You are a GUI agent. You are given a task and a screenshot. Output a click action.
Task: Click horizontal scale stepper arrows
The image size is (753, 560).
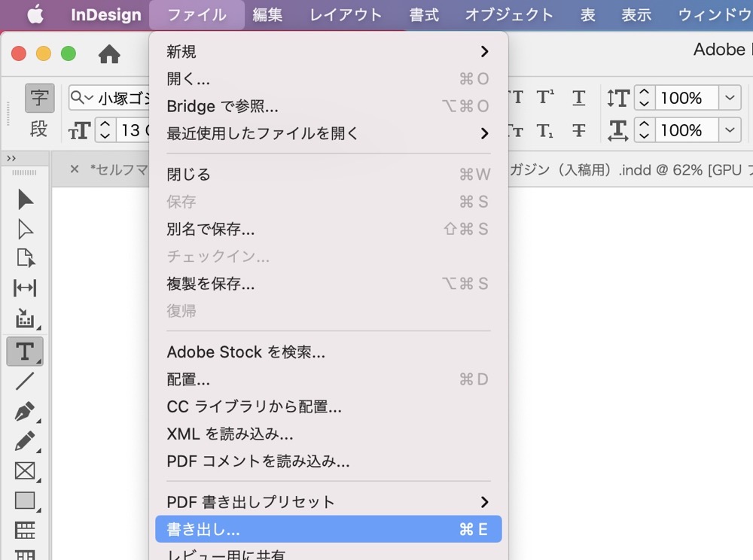645,130
